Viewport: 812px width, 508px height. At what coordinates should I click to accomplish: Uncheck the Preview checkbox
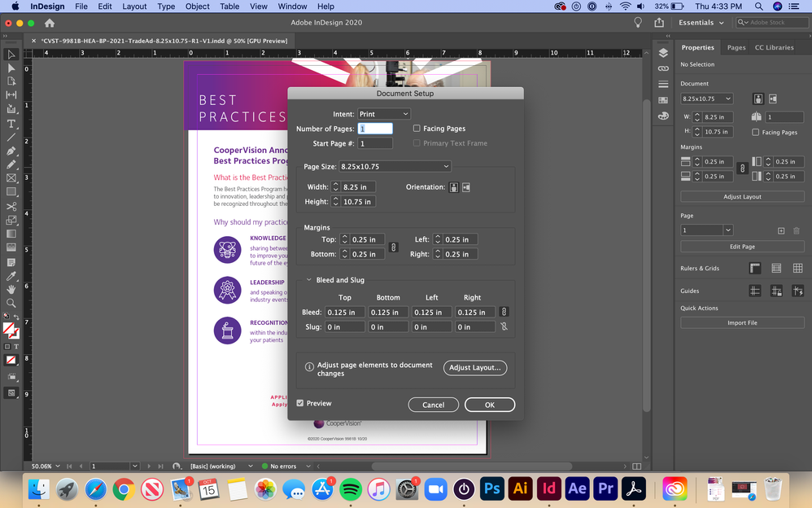(300, 403)
